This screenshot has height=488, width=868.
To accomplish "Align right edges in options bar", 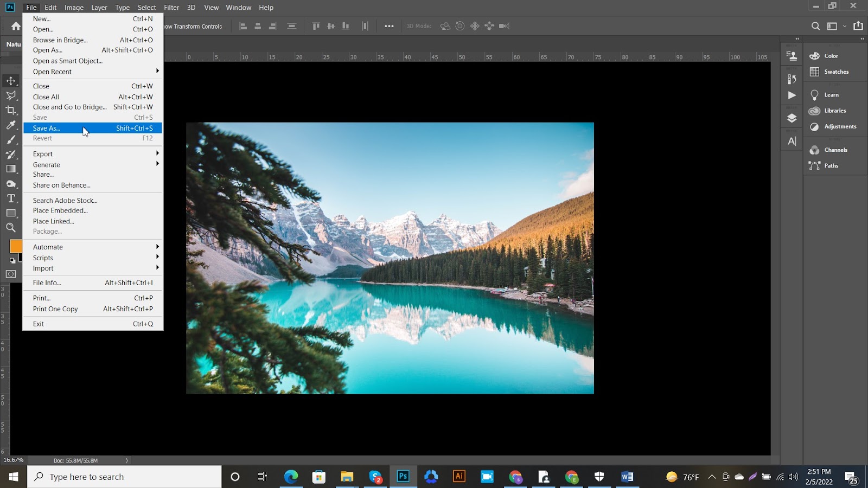I will [272, 26].
